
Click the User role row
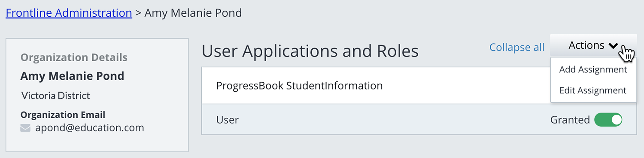pyautogui.click(x=419, y=119)
